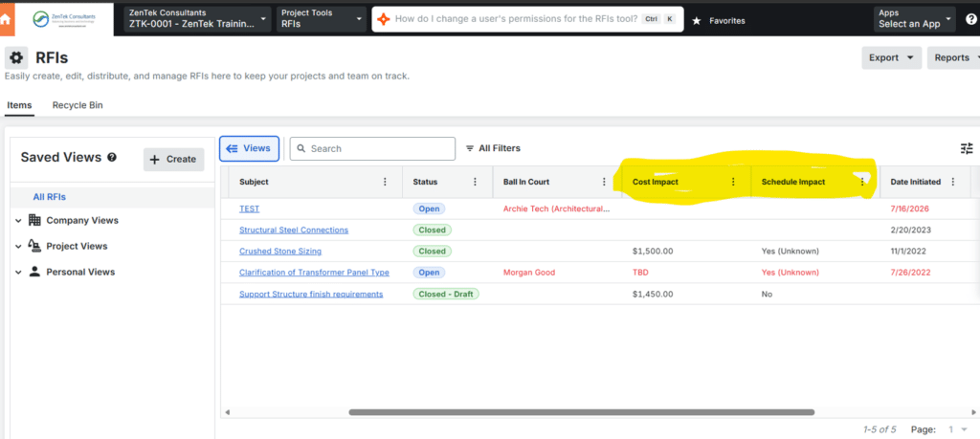The height and width of the screenshot is (439, 980).
Task: Open the Apps Select an App dropdown
Action: click(x=915, y=19)
